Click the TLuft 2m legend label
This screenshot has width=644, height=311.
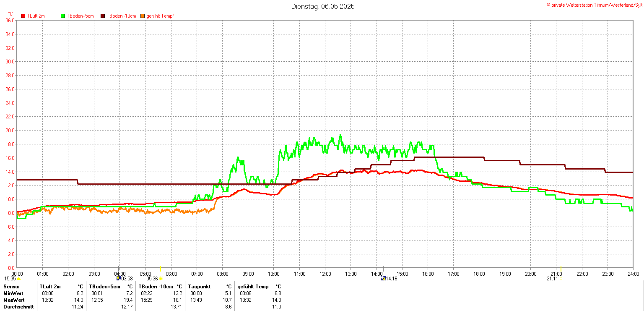(36, 16)
